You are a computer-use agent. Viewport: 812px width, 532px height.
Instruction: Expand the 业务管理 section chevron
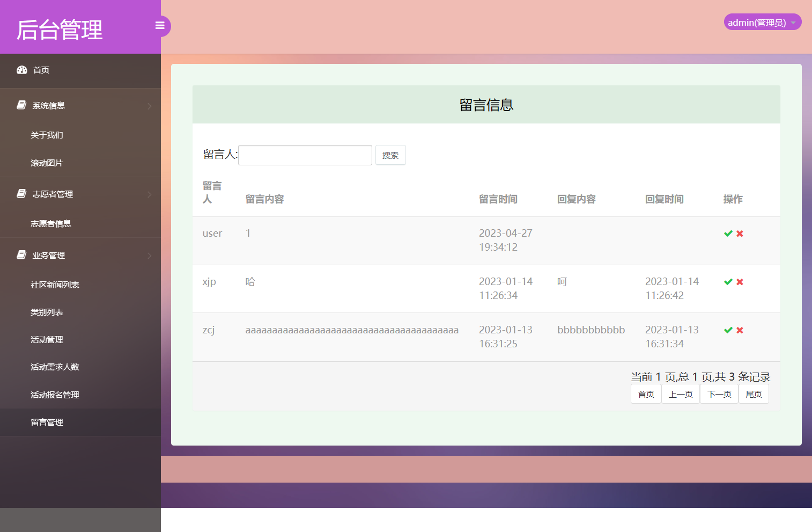pyautogui.click(x=150, y=255)
